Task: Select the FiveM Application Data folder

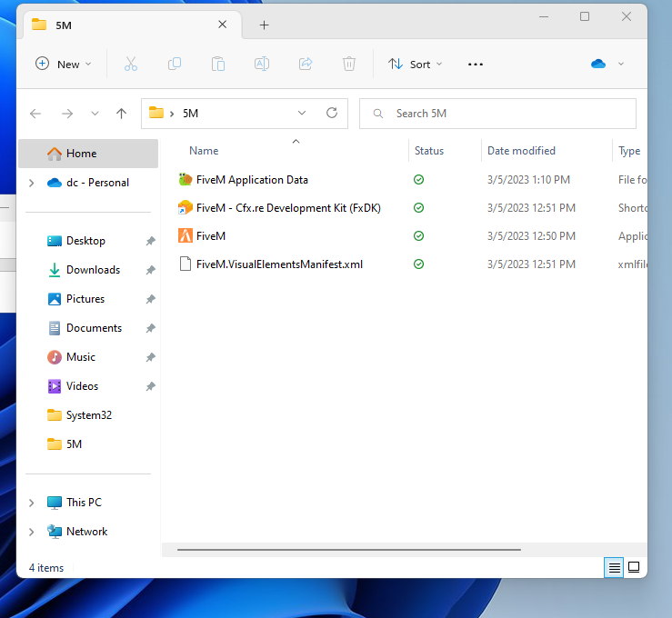Action: click(252, 180)
